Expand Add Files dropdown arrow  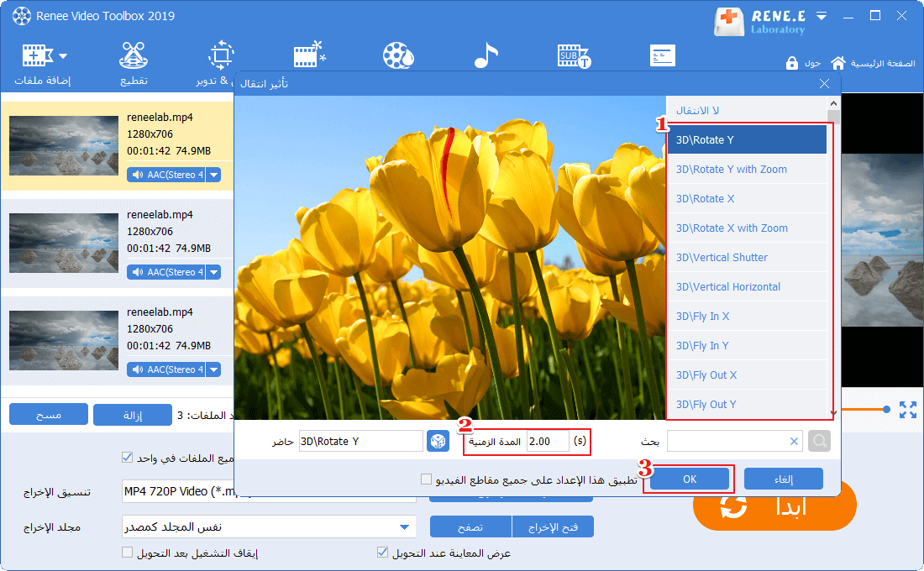pos(63,56)
